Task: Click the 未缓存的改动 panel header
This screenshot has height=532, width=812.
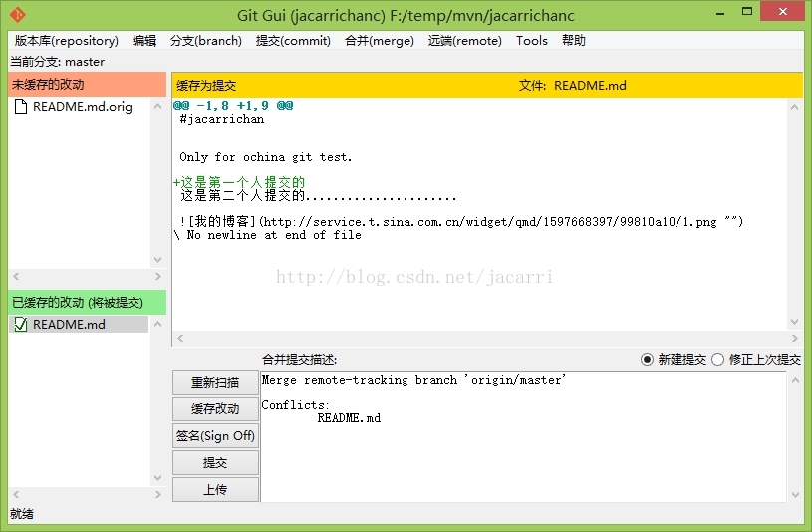Action: tap(87, 85)
